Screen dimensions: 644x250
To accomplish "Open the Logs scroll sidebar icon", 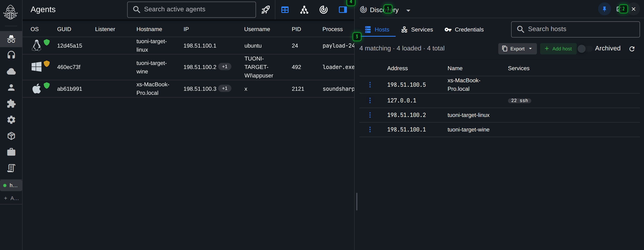I will point(11,168).
